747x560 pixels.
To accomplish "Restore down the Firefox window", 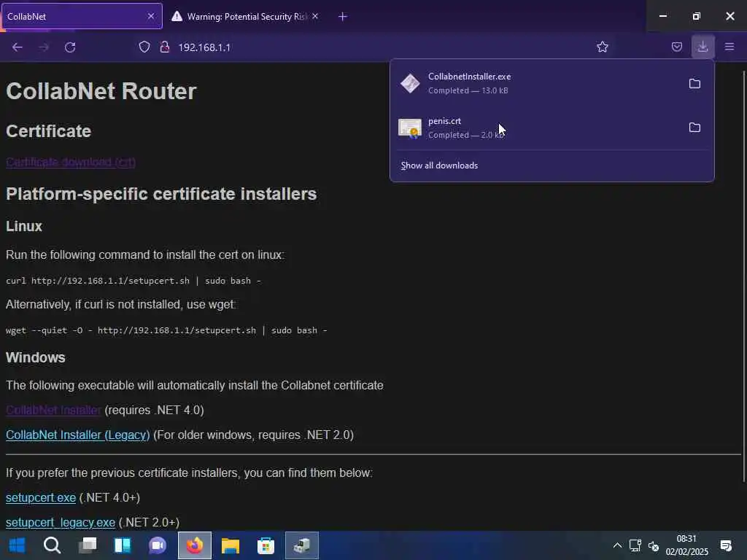I will (x=696, y=16).
